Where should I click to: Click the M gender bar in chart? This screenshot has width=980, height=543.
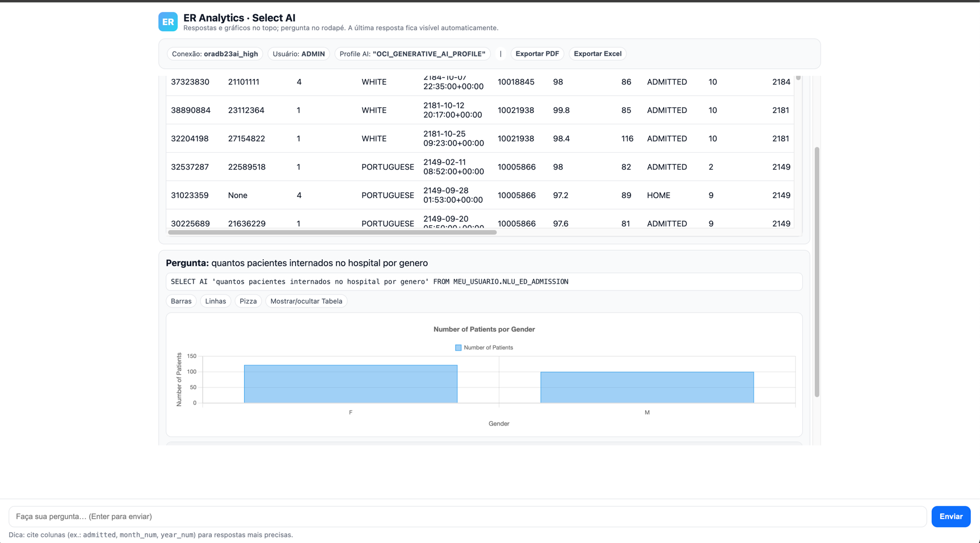click(647, 388)
